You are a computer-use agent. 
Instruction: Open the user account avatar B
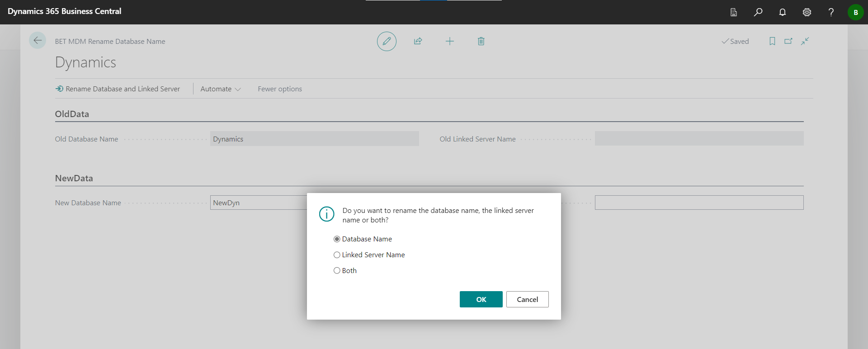856,12
